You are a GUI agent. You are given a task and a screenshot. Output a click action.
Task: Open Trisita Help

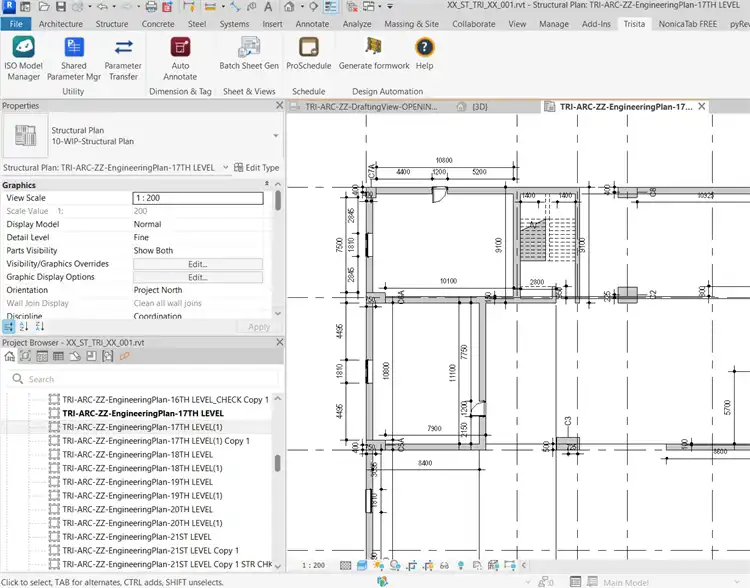coord(424,53)
